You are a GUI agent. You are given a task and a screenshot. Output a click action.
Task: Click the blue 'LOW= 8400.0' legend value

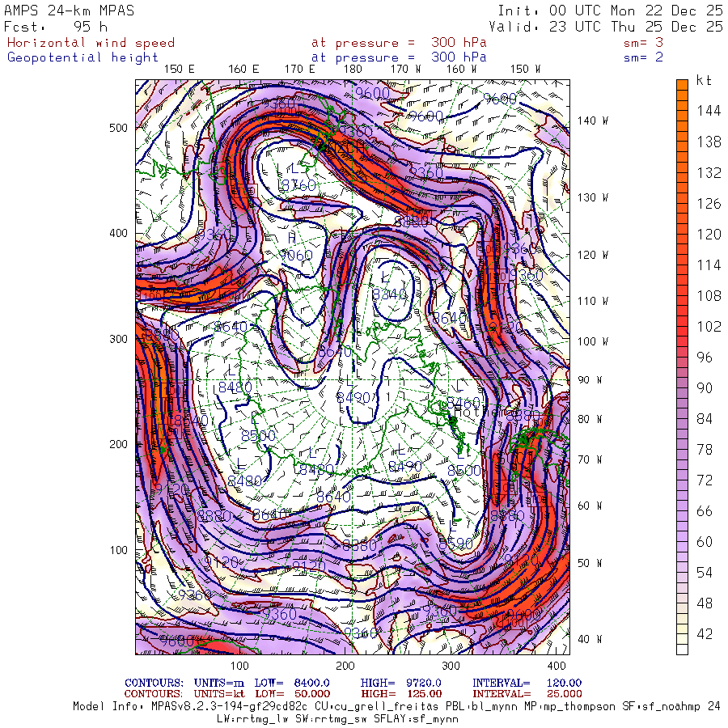point(292,683)
